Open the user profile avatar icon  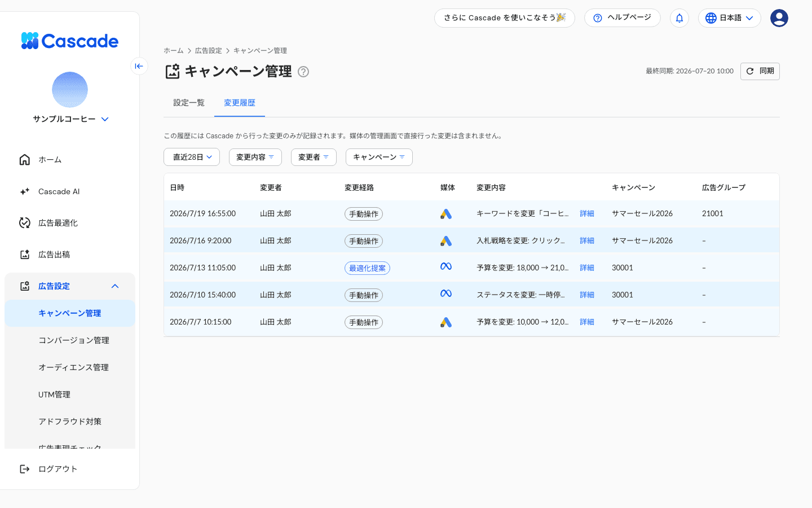pos(779,18)
